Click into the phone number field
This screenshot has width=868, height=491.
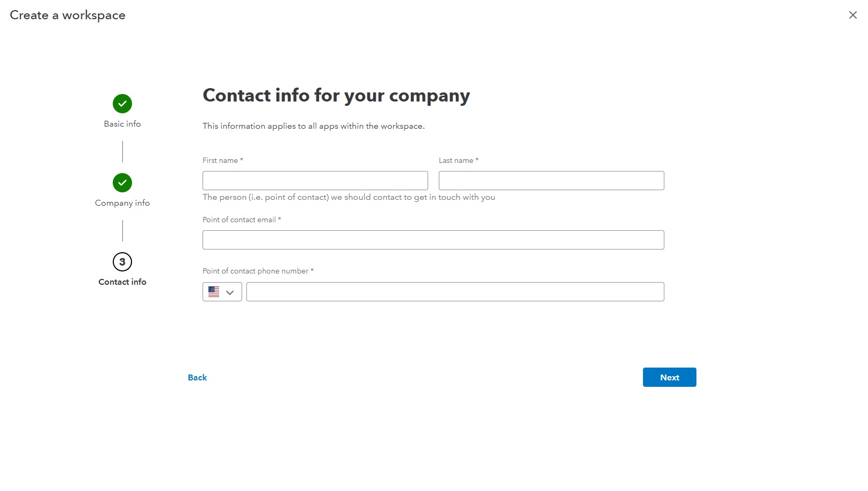click(x=455, y=292)
